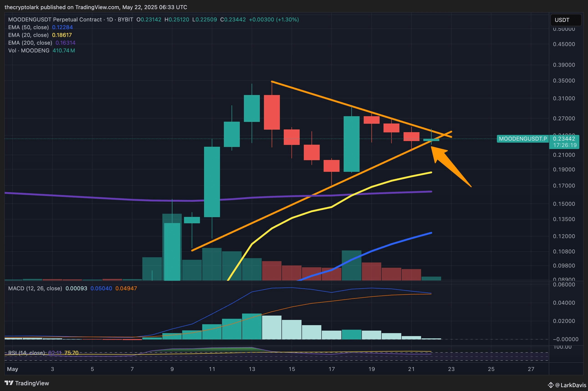Toggle the EMA (20, close) indicator legend
This screenshot has height=391, width=588.
(28, 35)
